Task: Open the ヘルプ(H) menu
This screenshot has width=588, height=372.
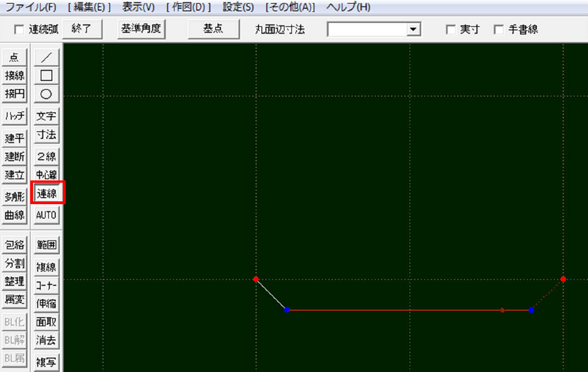Action: [x=348, y=7]
